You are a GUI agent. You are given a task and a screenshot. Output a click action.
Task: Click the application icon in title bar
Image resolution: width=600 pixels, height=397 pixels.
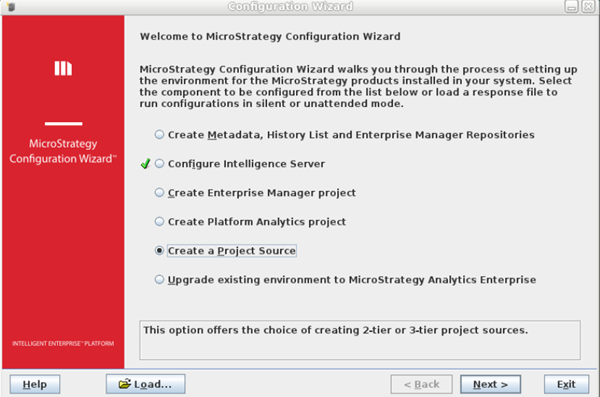[11, 7]
